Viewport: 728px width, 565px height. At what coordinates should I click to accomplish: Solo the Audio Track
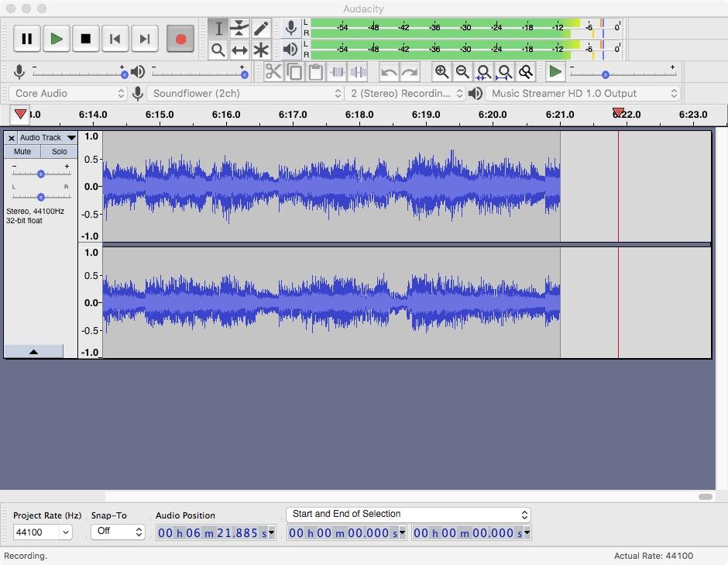coord(60,152)
